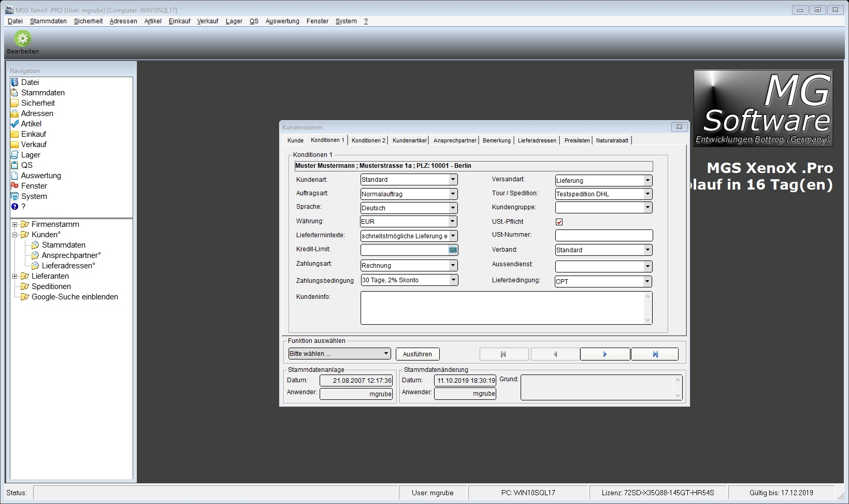Image resolution: width=849 pixels, height=504 pixels.
Task: Open the Bitte wählen function dropdown
Action: 386,354
